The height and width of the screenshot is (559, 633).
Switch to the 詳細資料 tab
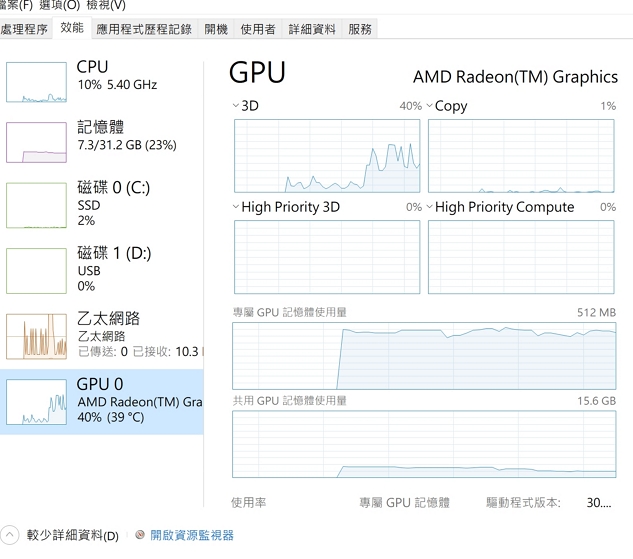pos(312,29)
